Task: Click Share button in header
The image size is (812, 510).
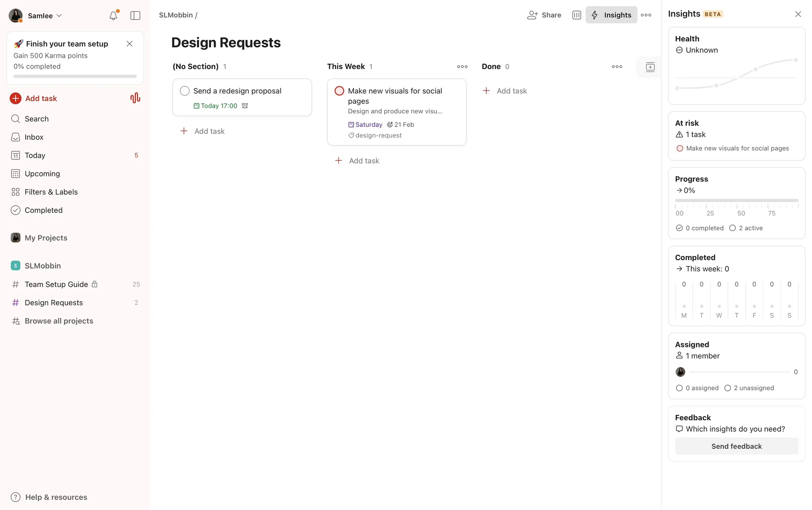Action: (x=544, y=15)
